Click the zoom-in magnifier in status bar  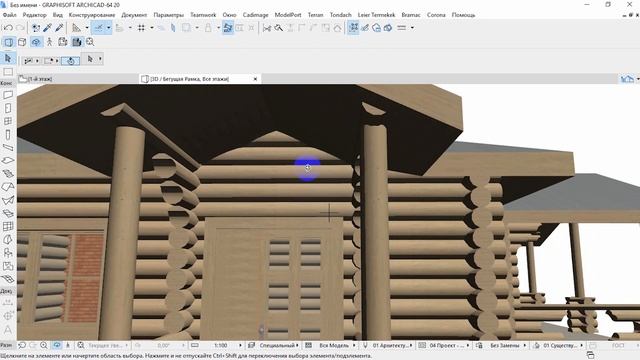[44, 345]
